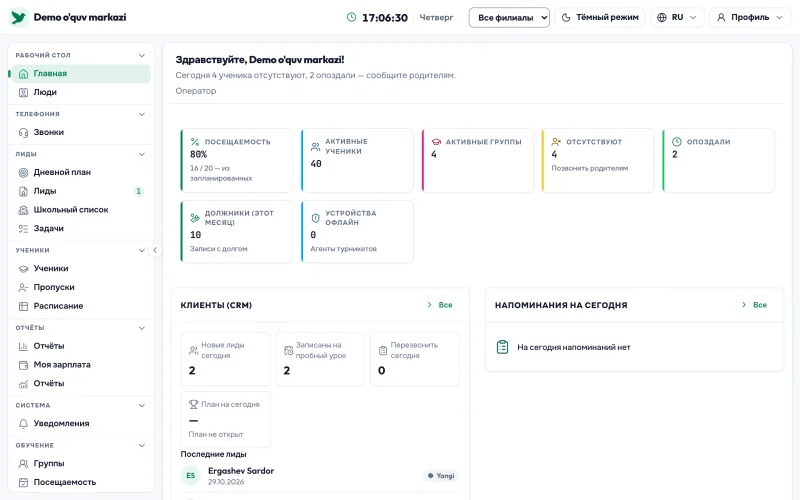Click Все link in Клиенты (CRM)

tap(440, 305)
